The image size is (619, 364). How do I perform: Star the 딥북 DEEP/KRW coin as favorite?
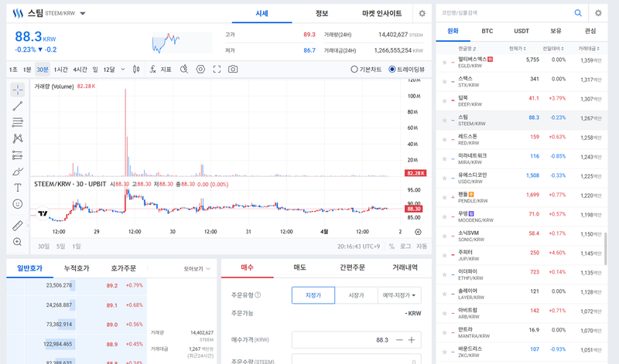(x=444, y=99)
